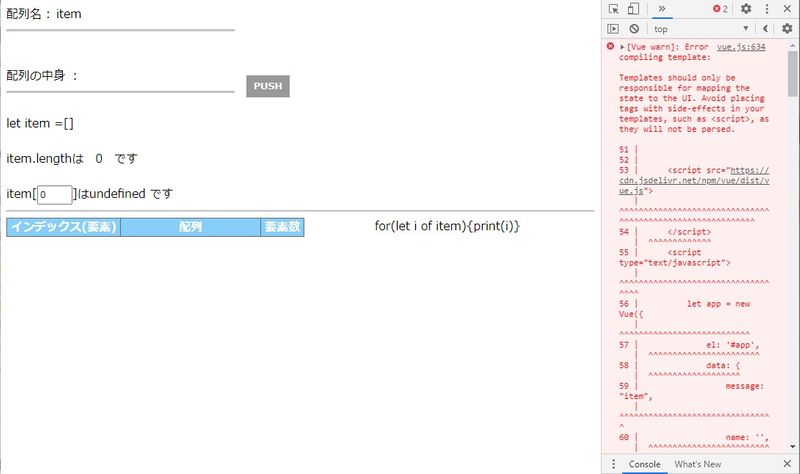Toggle the device toolbar icon

633,9
